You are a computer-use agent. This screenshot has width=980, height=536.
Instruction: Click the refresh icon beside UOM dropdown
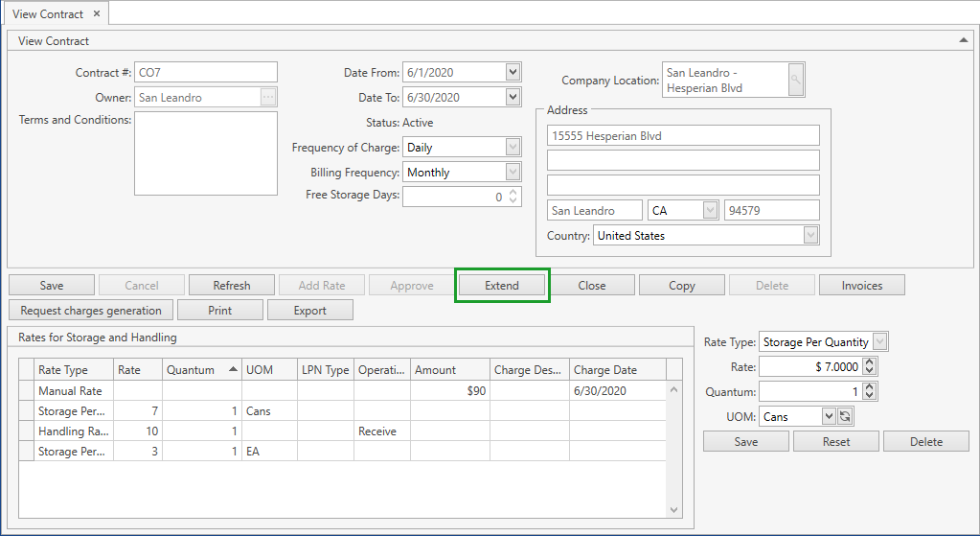click(845, 416)
